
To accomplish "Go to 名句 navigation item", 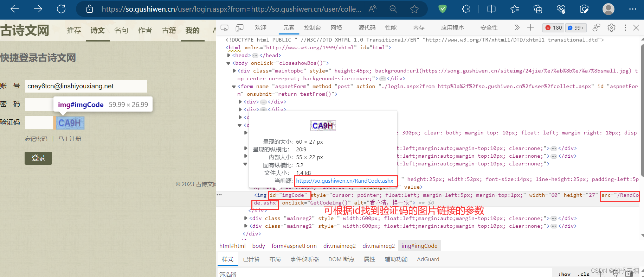I will [x=121, y=31].
